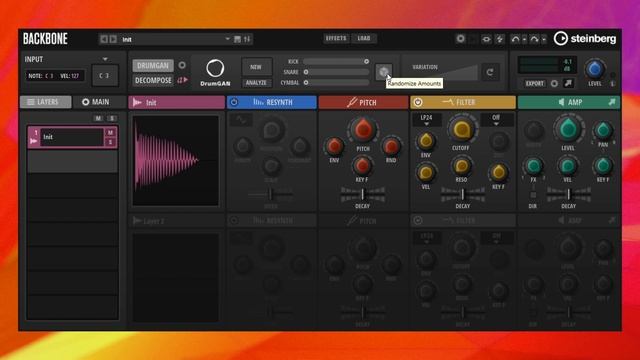This screenshot has width=640, height=360.
Task: Toggle the Resynth power button
Action: pyautogui.click(x=234, y=102)
